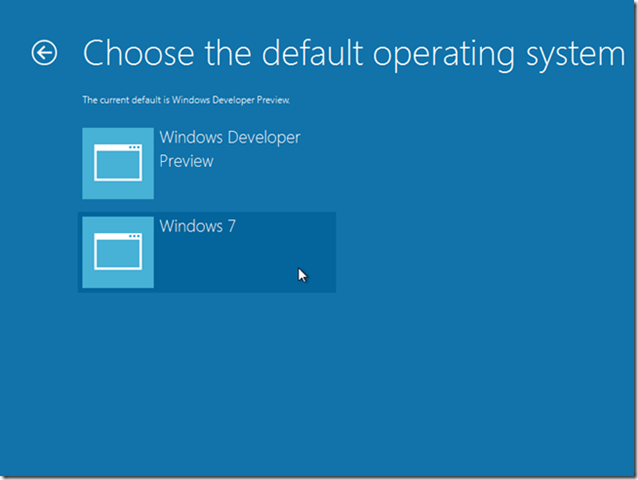This screenshot has width=638, height=480.
Task: Choose Windows 7 as default OS
Action: [207, 252]
